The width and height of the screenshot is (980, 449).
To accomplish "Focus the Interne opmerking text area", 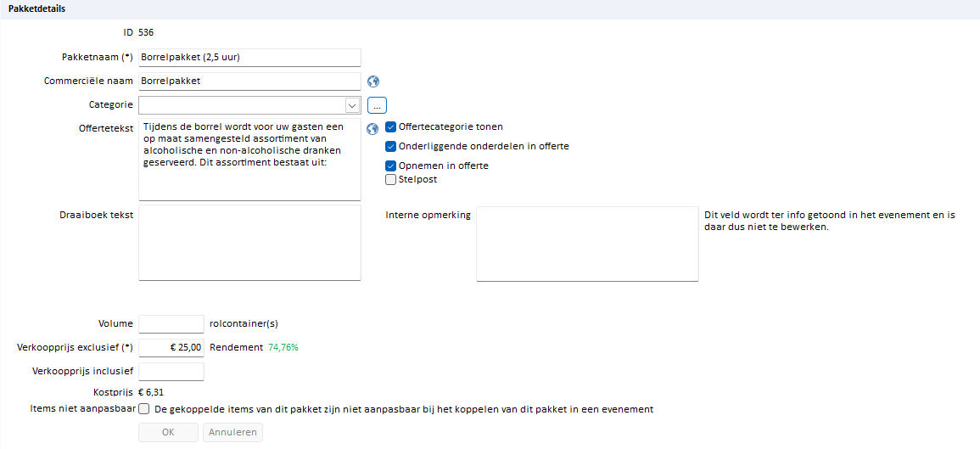I will 587,244.
